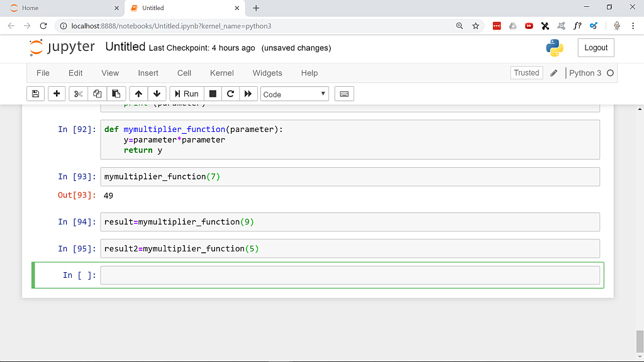Click the Jupyter logo
The image size is (644, 362).
62,48
